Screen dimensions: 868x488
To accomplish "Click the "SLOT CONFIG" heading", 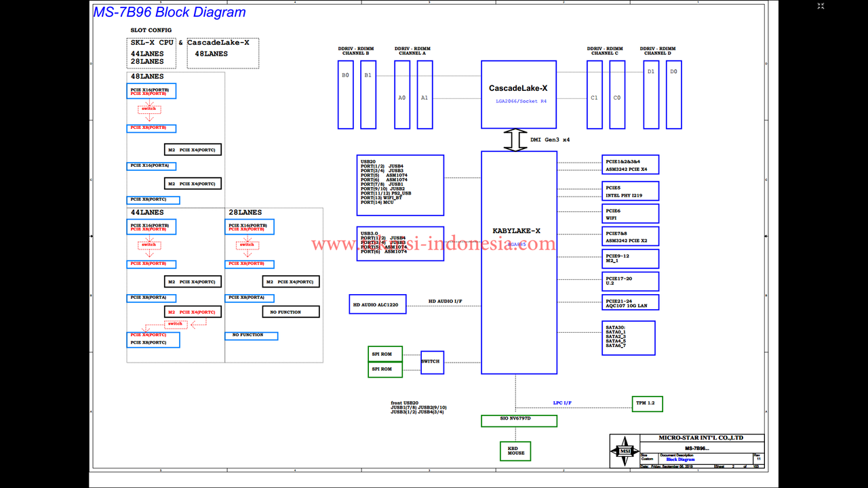I will (151, 30).
